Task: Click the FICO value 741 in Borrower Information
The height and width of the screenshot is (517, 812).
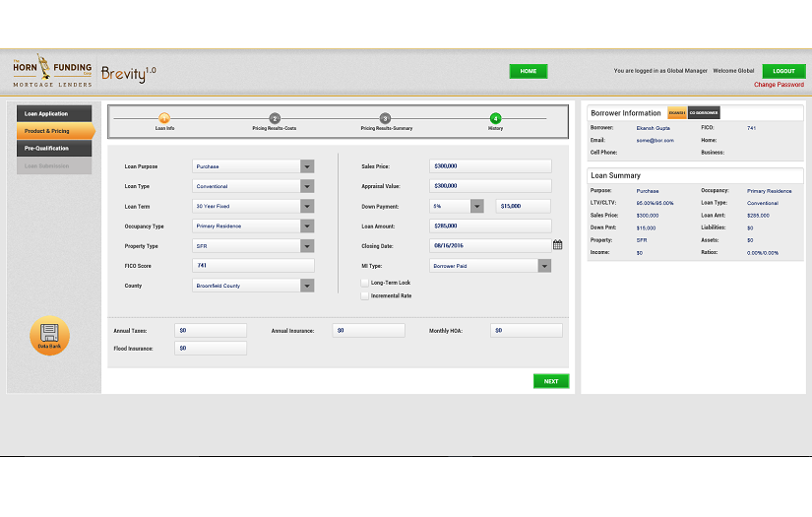Action: click(x=751, y=128)
